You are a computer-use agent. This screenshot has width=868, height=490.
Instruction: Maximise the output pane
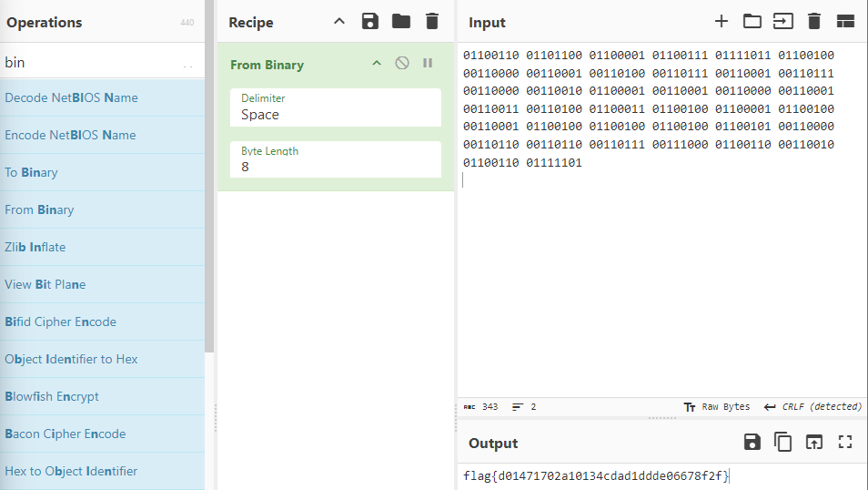(x=844, y=442)
